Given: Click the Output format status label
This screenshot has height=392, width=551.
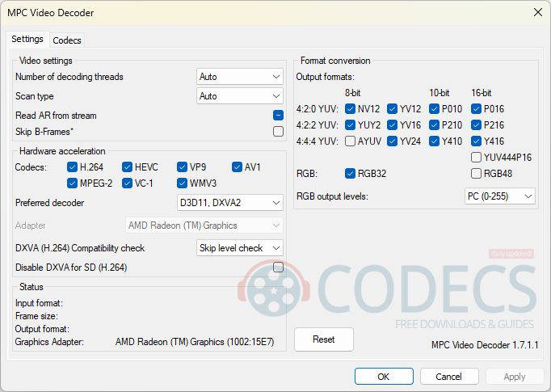Looking at the screenshot, I should click(42, 329).
